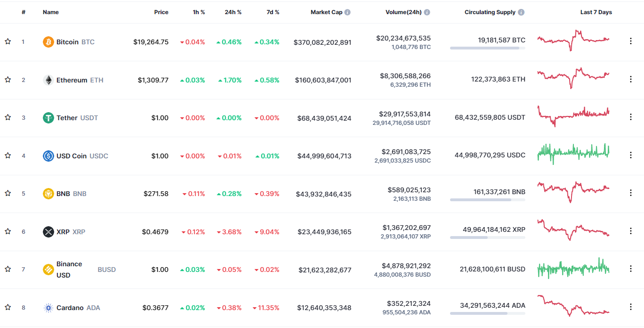Click the Market Cap info icon
The image size is (644, 328).
(x=347, y=12)
